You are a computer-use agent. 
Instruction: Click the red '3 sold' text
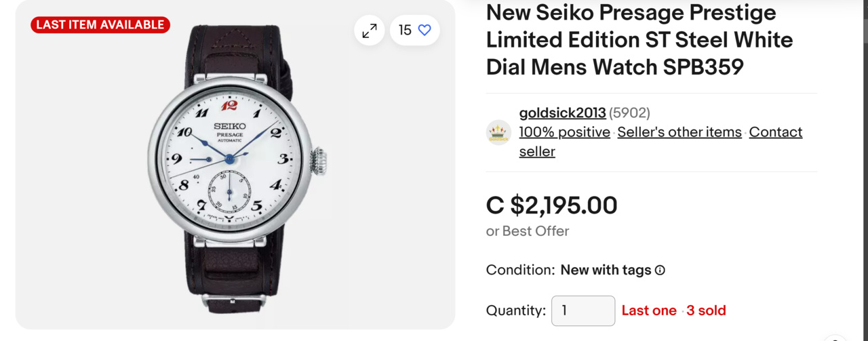[x=706, y=310]
